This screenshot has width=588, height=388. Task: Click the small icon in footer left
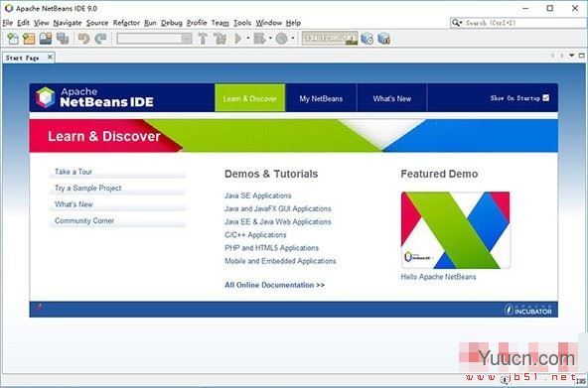[39, 308]
